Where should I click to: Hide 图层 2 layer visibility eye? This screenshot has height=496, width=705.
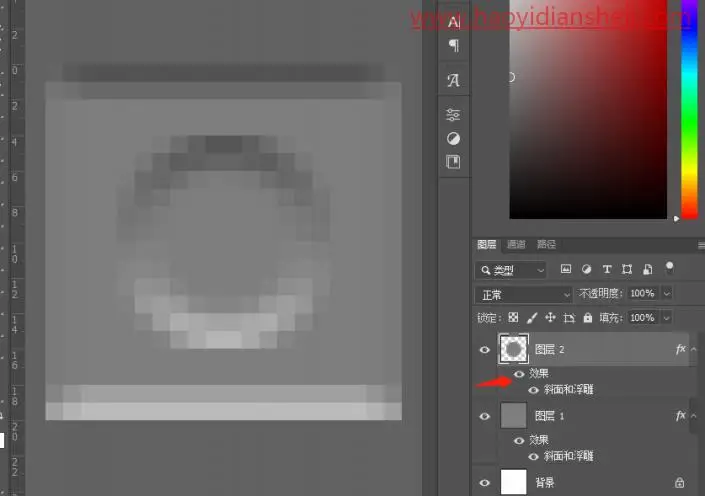point(485,350)
